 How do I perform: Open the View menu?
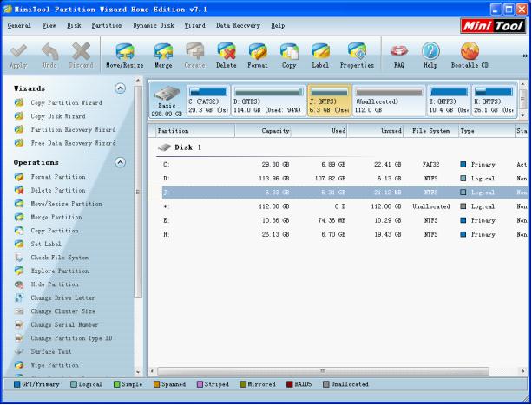click(49, 25)
